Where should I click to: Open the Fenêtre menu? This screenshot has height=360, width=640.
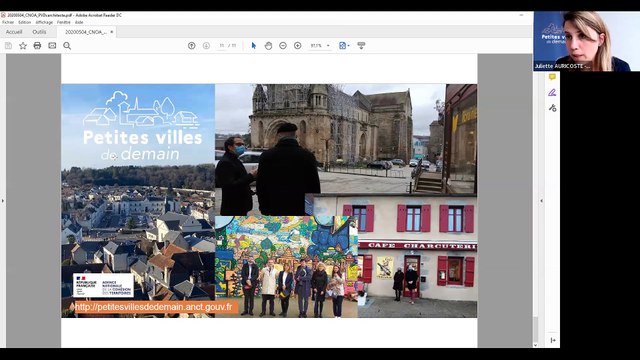[64, 22]
